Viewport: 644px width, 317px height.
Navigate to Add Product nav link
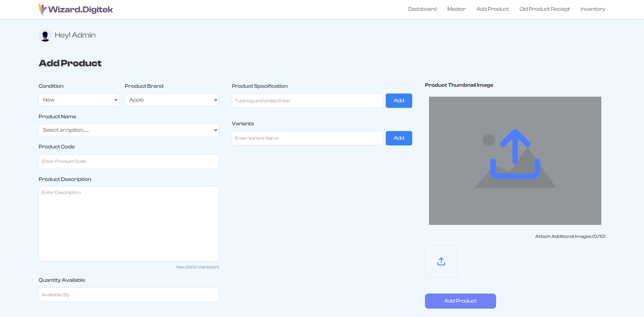(492, 9)
